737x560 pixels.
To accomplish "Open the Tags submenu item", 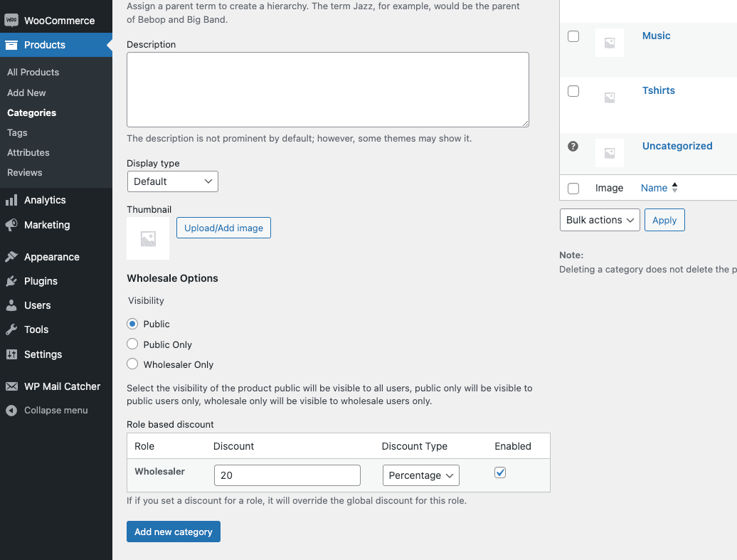I will pos(17,132).
